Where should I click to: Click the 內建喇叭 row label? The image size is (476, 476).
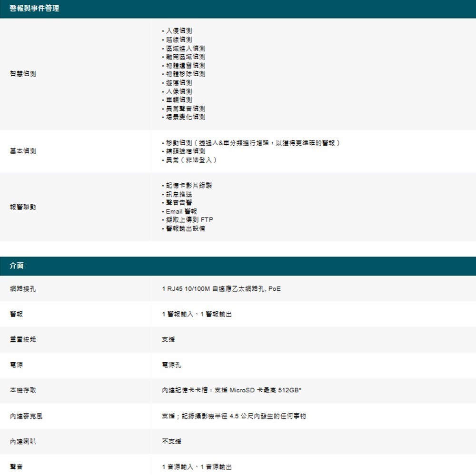(23, 441)
